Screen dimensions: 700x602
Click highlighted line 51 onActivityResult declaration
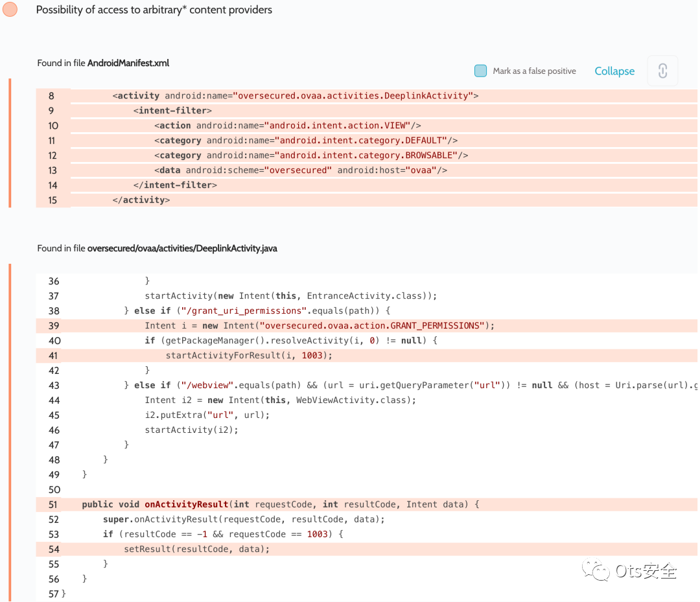[x=366, y=504]
